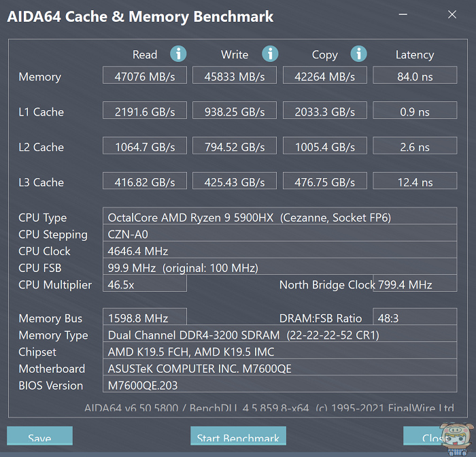Click the Copy info icon
Viewport: 476px width, 457px height.
[x=358, y=54]
